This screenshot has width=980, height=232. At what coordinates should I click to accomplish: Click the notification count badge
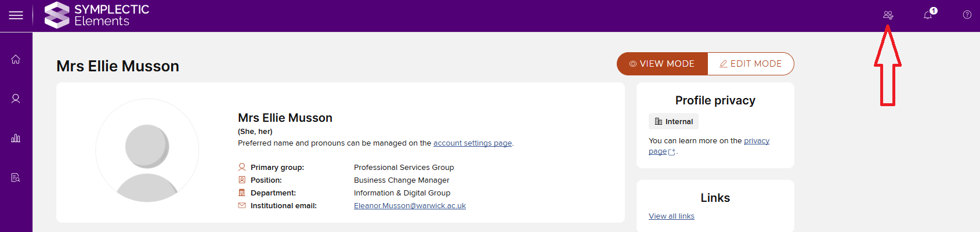(933, 10)
